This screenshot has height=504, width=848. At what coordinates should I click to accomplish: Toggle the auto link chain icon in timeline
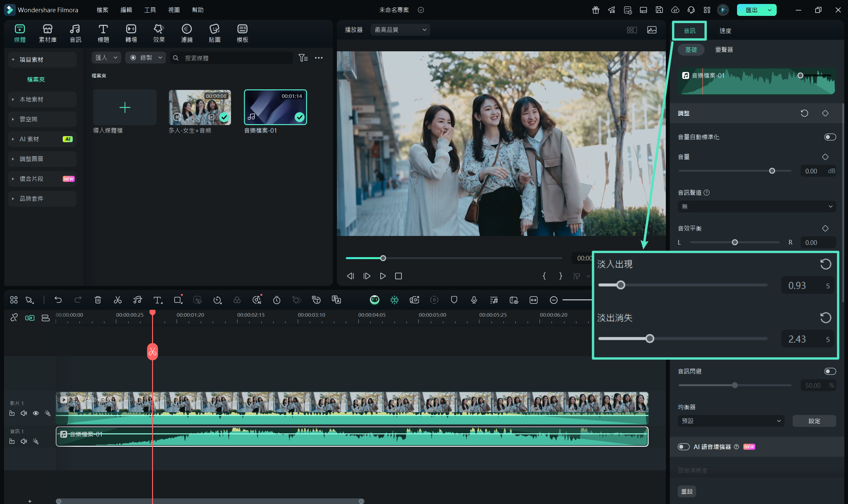pos(29,318)
